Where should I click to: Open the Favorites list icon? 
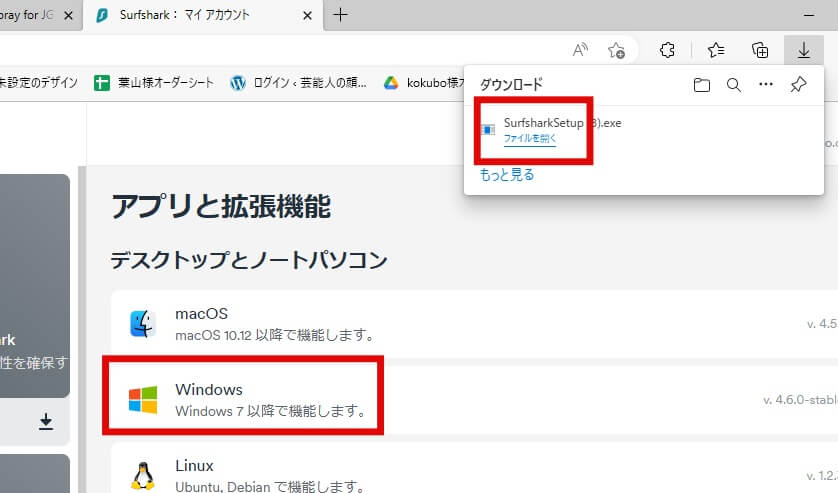[x=716, y=50]
